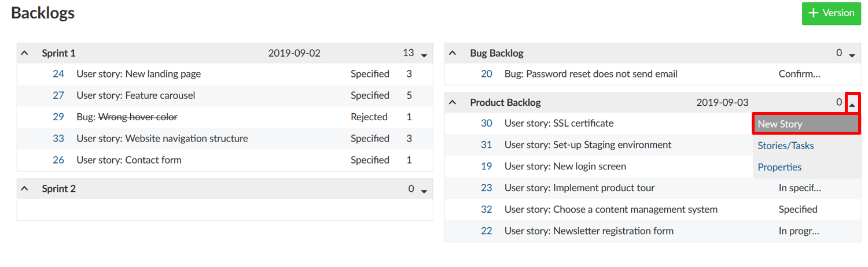Click story points value for Feature carousel

coord(409,95)
